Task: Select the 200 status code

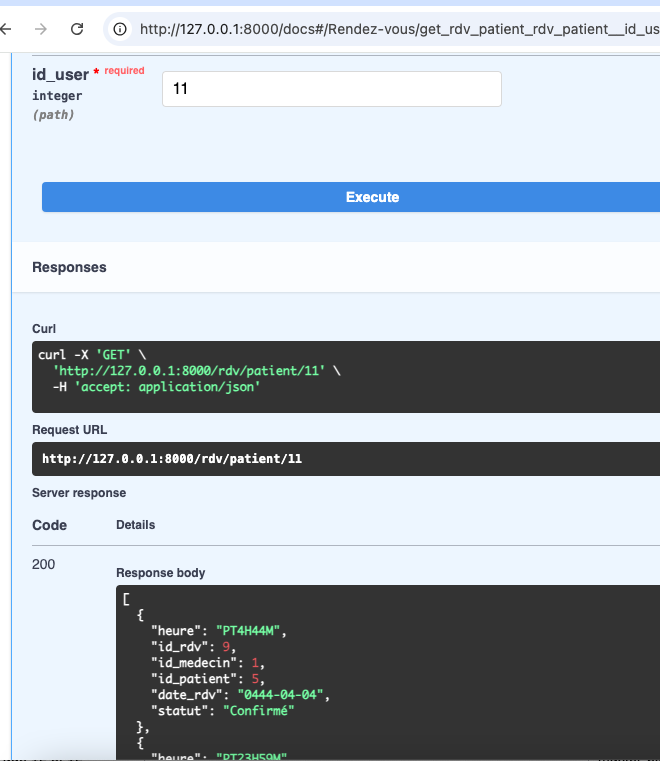Action: tap(43, 564)
